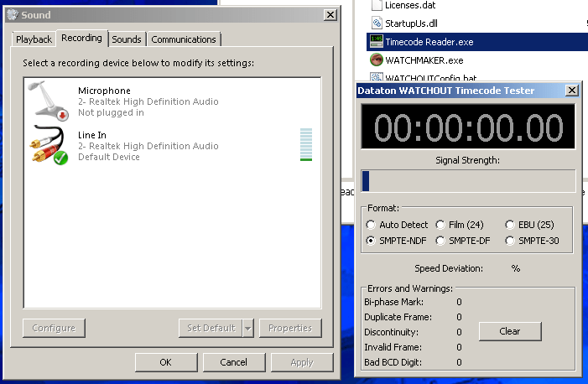Viewport: 588px width, 384px height.
Task: Close the Timecode Tester window
Action: [572, 90]
